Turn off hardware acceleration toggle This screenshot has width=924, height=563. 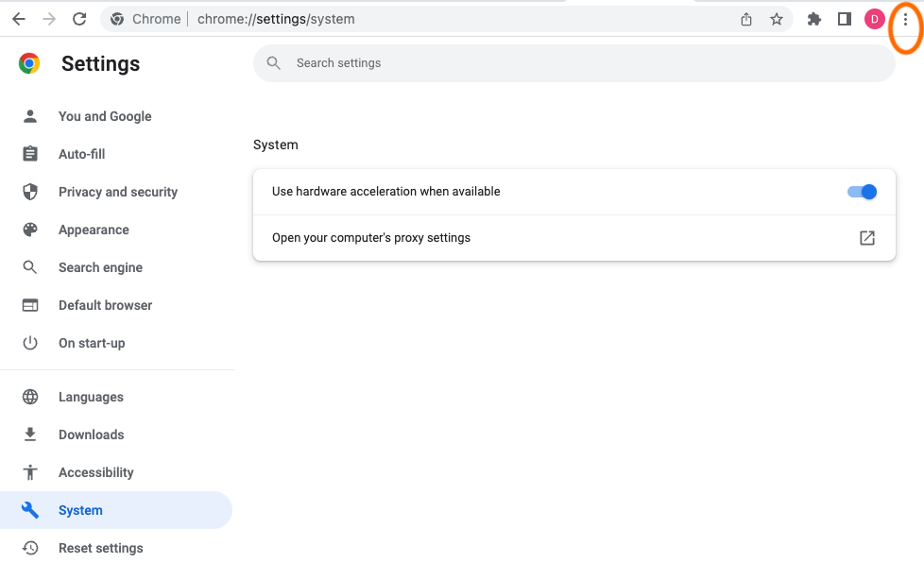(863, 192)
